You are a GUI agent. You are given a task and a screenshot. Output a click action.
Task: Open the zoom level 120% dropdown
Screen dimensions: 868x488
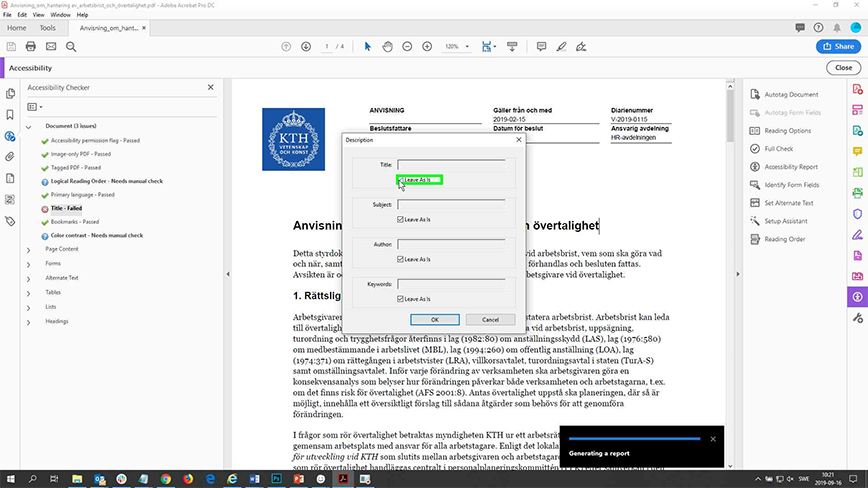[x=456, y=46]
